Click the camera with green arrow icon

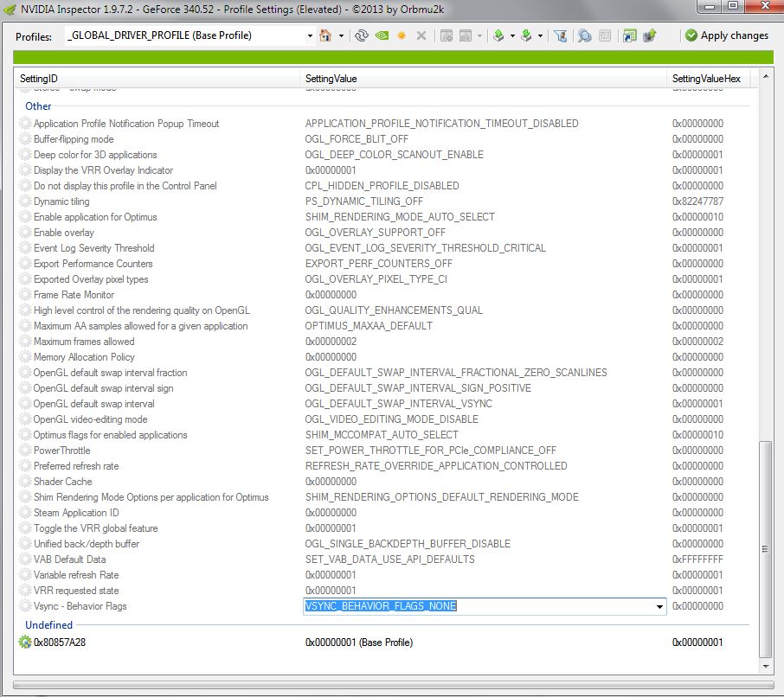tap(650, 35)
